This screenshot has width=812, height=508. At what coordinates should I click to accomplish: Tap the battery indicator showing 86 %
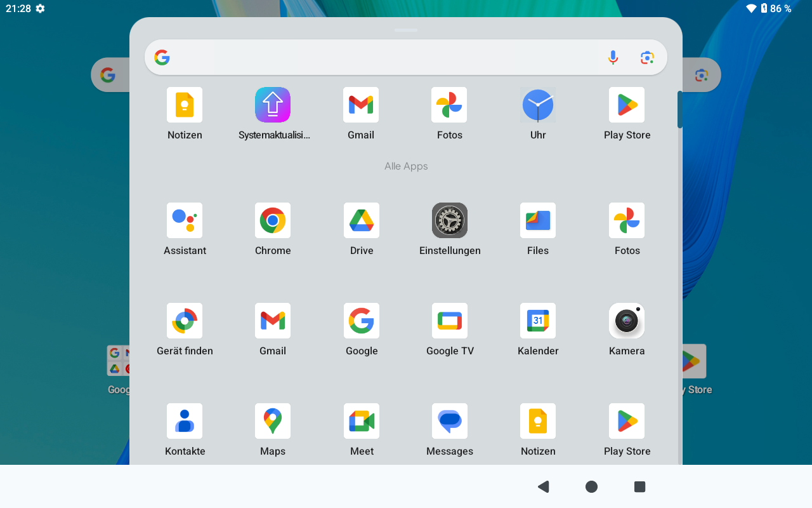click(776, 8)
